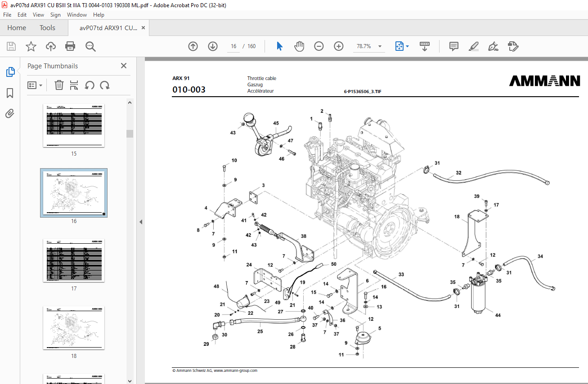The image size is (588, 384).
Task: Open the Sign menu
Action: [55, 15]
